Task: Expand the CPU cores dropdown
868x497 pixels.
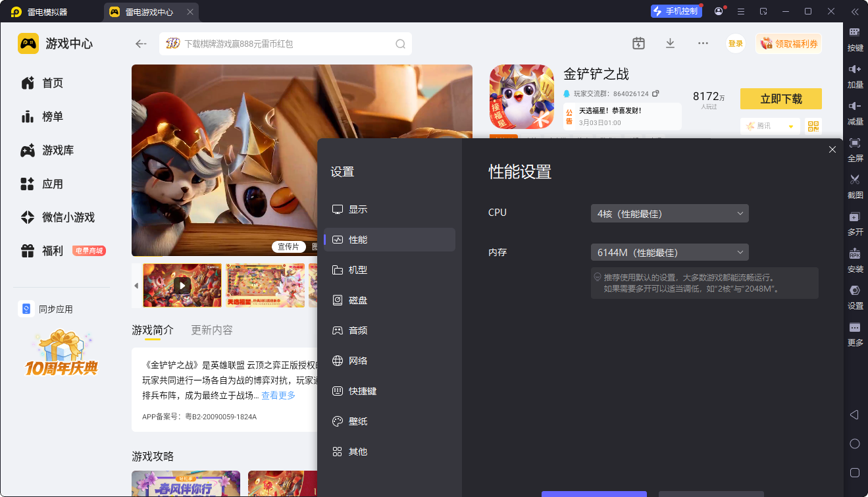Action: (670, 213)
